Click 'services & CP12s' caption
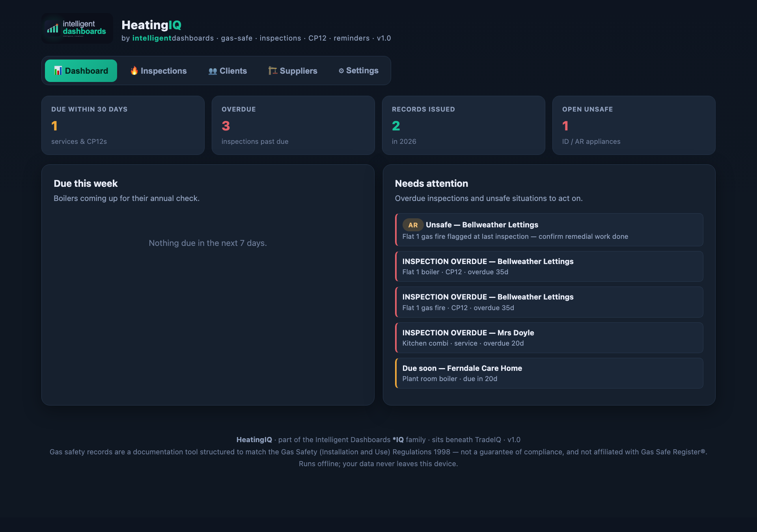 79,141
